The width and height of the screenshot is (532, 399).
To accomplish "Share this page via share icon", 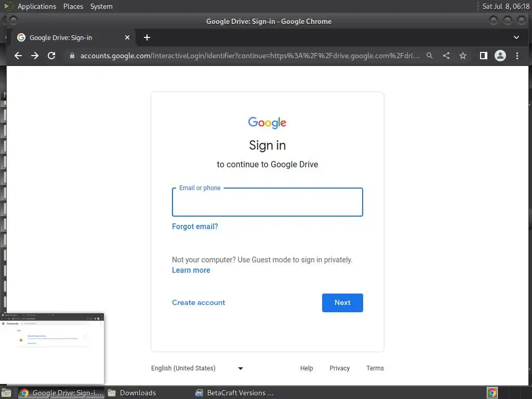I will (x=446, y=56).
